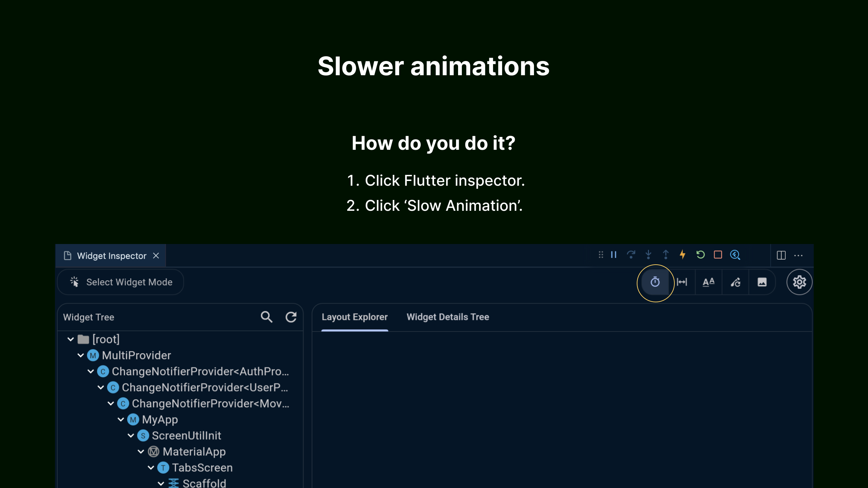Collapse the TabsScreen tree node
868x488 pixels.
click(x=151, y=468)
